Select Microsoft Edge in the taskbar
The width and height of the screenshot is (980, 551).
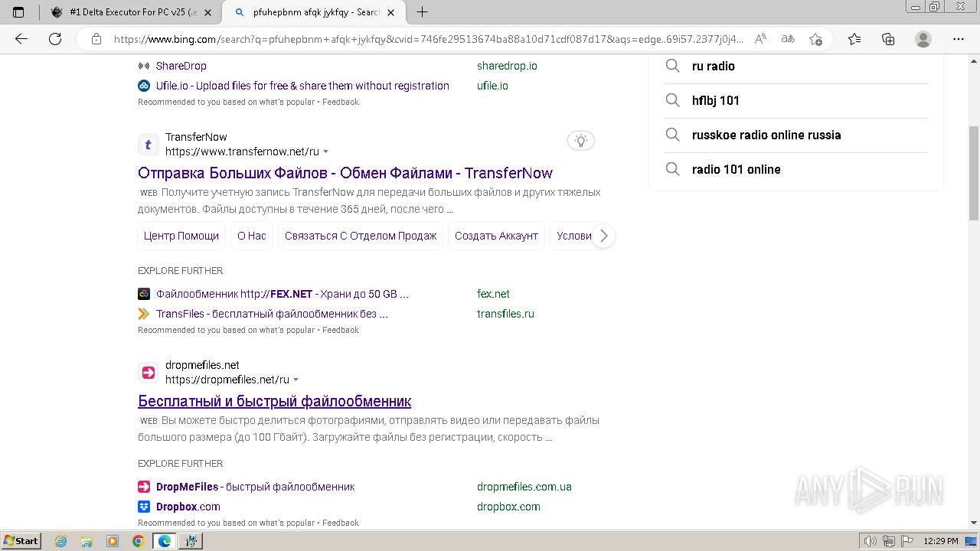[x=164, y=541]
